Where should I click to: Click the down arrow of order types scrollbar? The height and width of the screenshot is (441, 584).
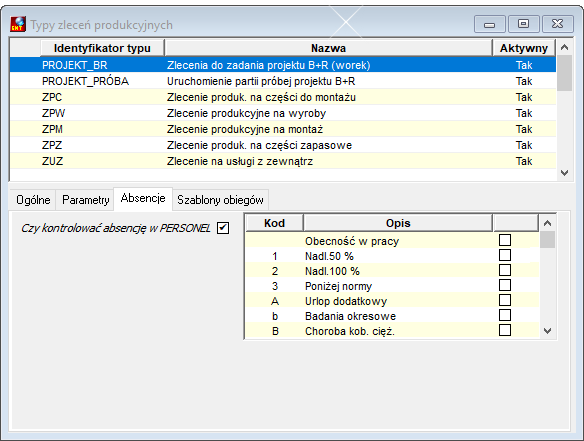564,173
